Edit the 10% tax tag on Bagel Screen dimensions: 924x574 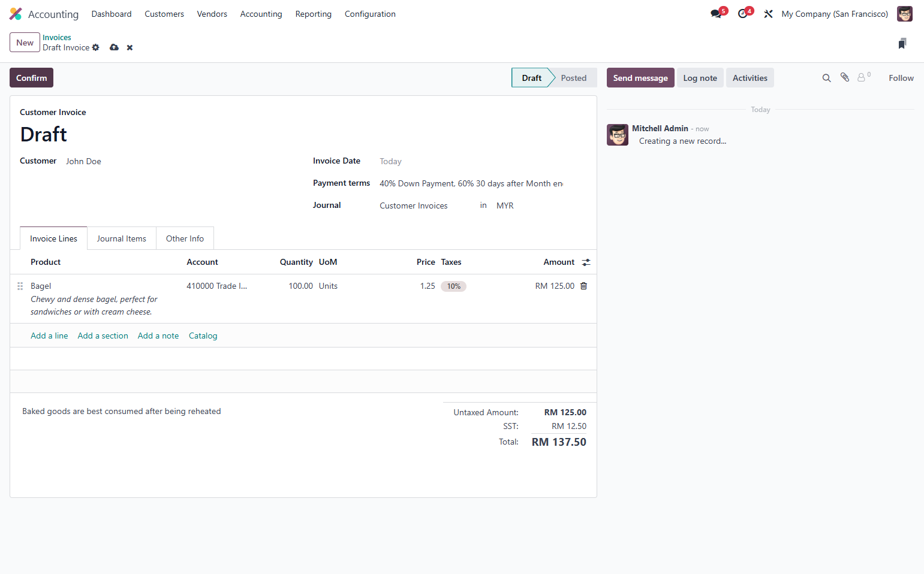454,286
